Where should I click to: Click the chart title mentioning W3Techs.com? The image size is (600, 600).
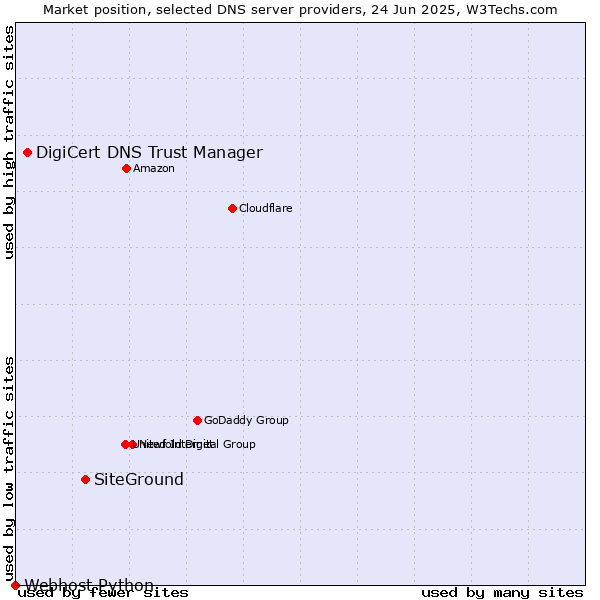click(x=300, y=10)
